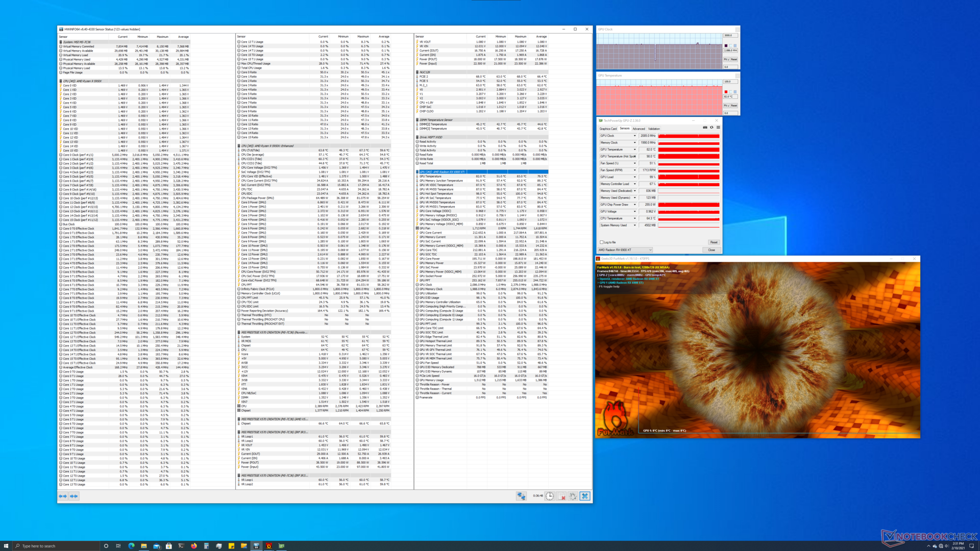Click the HWiNFO network remote icon
Viewport: 980px width, 551px height.
coord(521,496)
